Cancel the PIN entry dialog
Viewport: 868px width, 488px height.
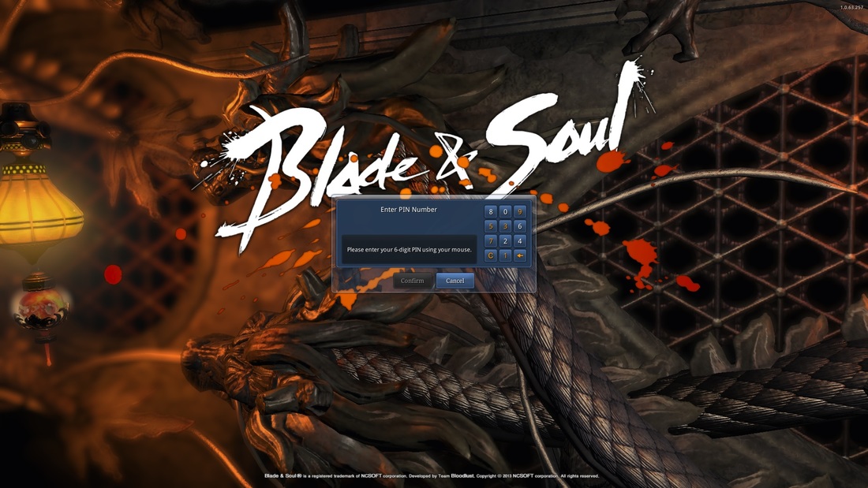point(455,281)
